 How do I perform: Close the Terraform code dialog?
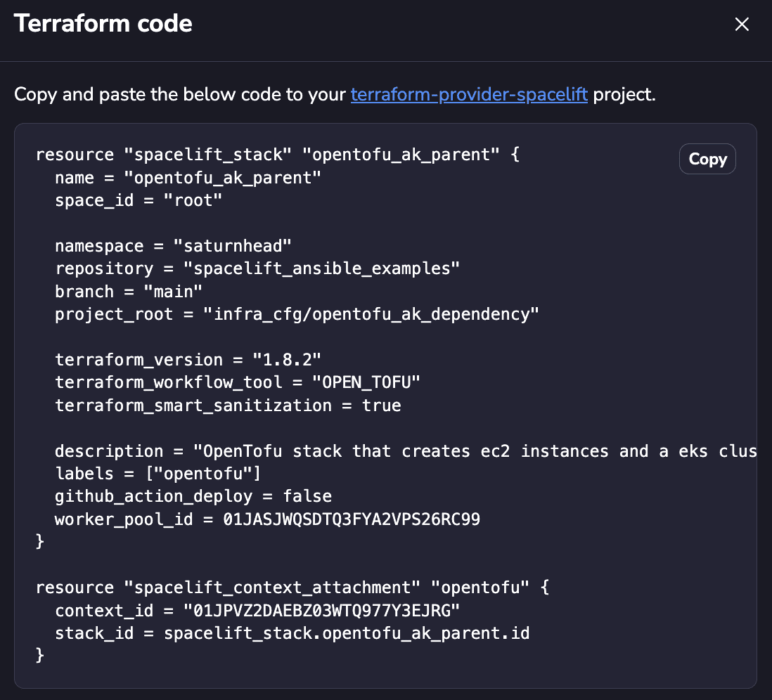point(742,24)
